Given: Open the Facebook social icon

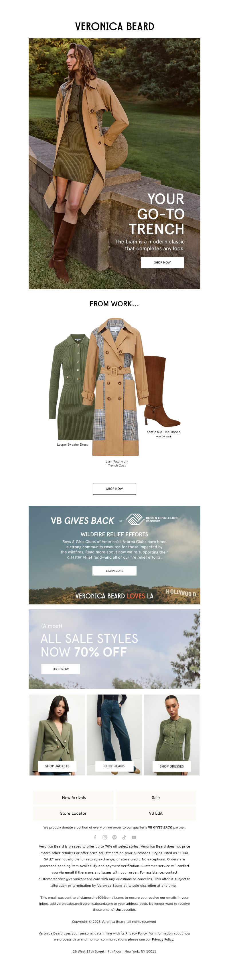Looking at the screenshot, I should coord(95,837).
